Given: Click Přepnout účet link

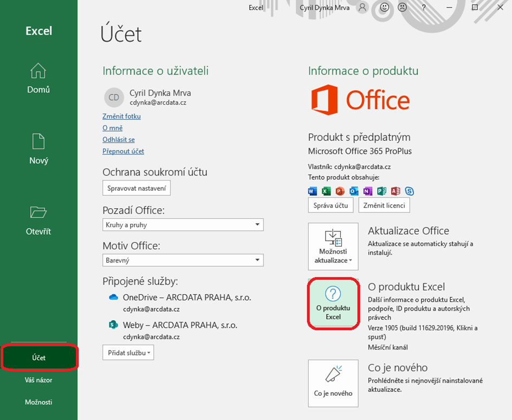Looking at the screenshot, I should click(x=123, y=151).
